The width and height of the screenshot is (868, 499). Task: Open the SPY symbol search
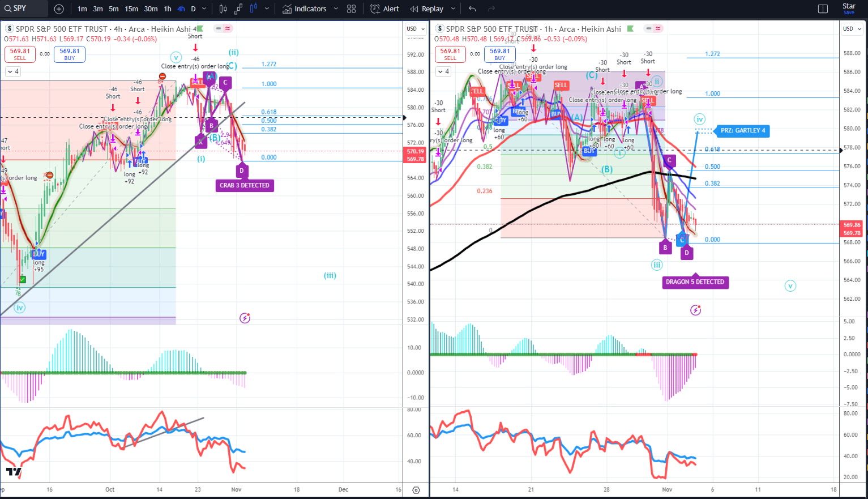pos(23,8)
